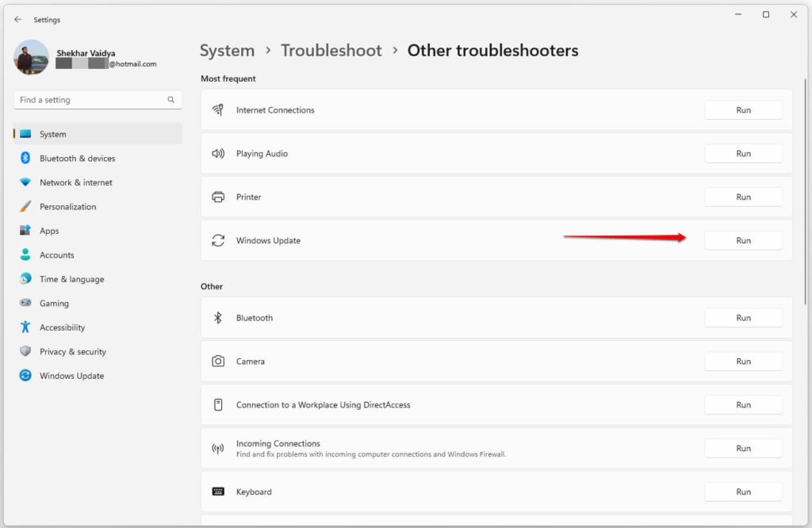Click the Windows Update icon in the sidebar
Viewport: 812px width, 528px height.
[26, 375]
